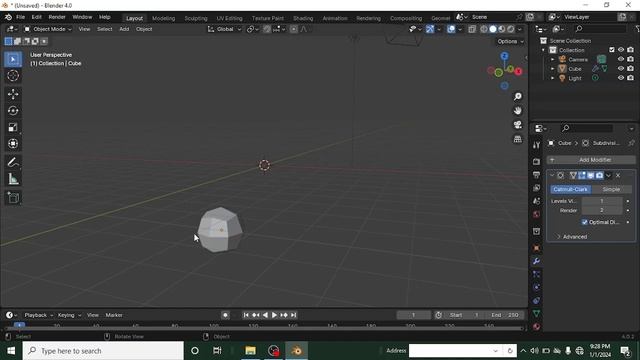This screenshot has height=360, width=640.
Task: Open the Object Data properties tab
Action: pyautogui.click(x=536, y=313)
